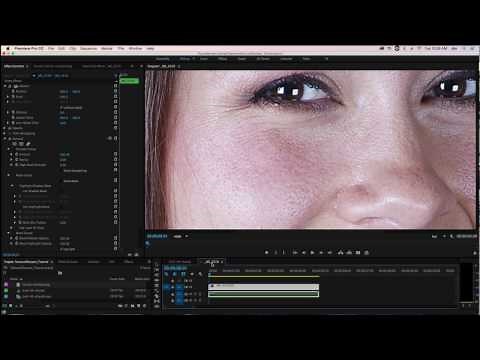Click the violet label swatch of the first project item

[x=6, y=285]
